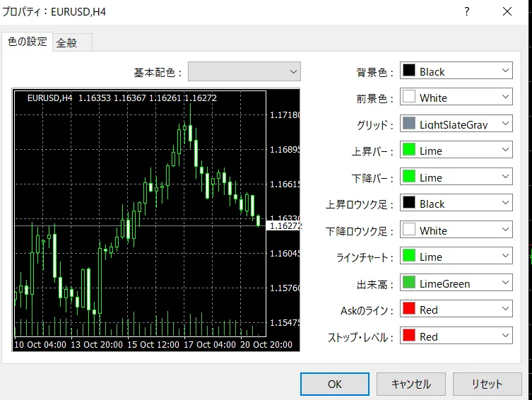Open the 上昇ロウソク足 color dropdown
Screen dimensions: 532x400
tap(456, 203)
